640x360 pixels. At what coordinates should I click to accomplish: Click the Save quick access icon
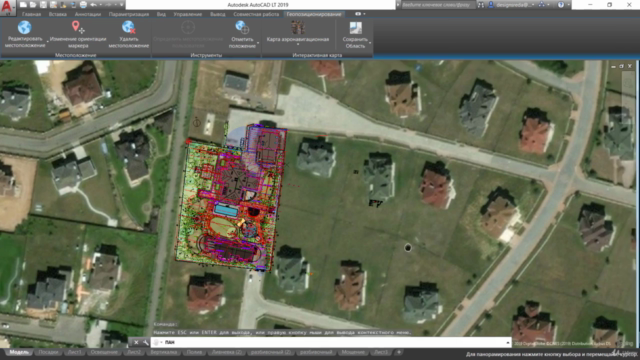[43, 5]
